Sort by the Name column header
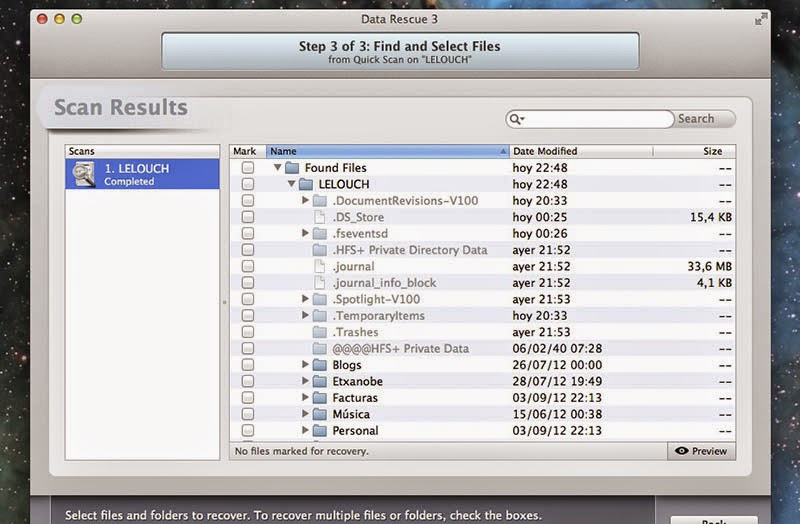The image size is (800, 524). tap(388, 151)
